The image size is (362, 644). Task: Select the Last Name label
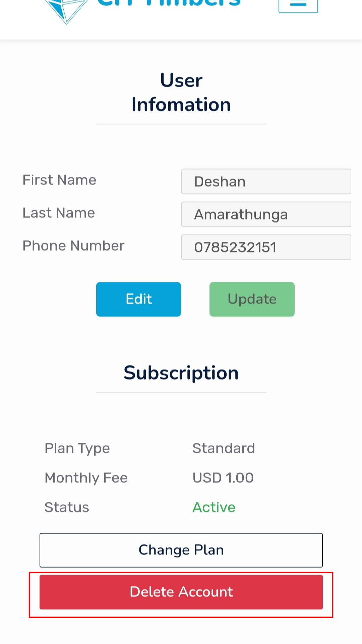tap(59, 213)
